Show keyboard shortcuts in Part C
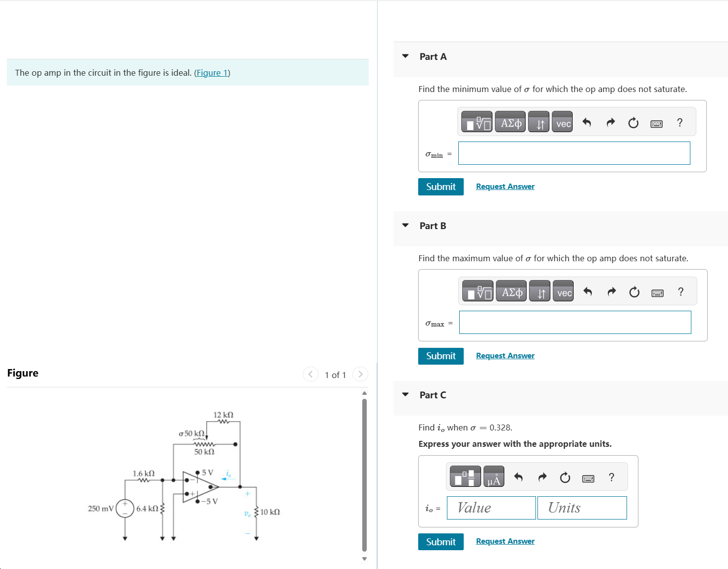Screen dimensions: 728x569 point(588,478)
